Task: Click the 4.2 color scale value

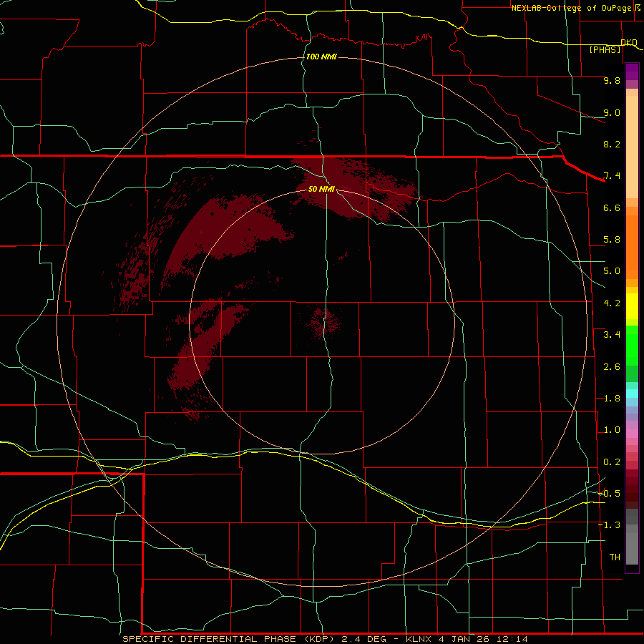Action: pos(612,303)
